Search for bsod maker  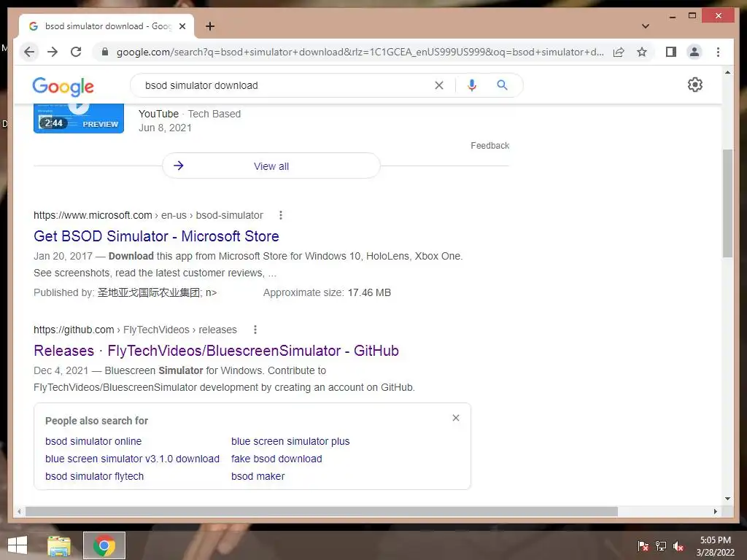pos(258,476)
